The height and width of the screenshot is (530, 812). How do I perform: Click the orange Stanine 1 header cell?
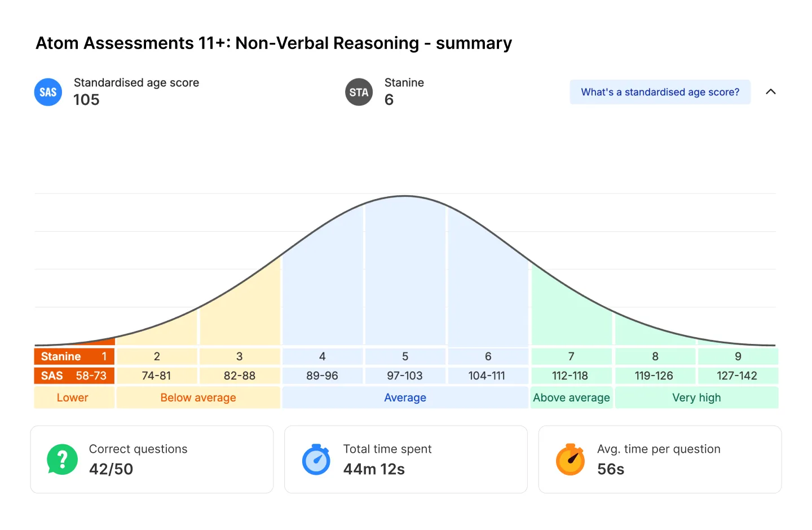tap(74, 356)
